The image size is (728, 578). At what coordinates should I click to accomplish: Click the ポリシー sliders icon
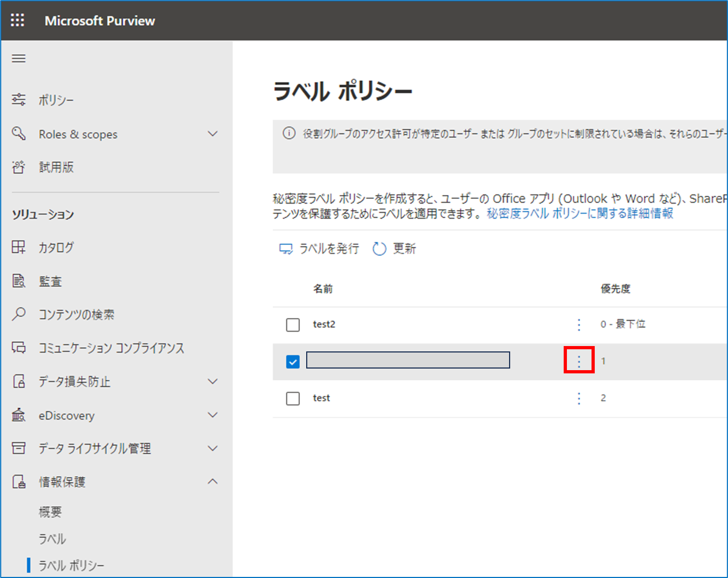19,100
